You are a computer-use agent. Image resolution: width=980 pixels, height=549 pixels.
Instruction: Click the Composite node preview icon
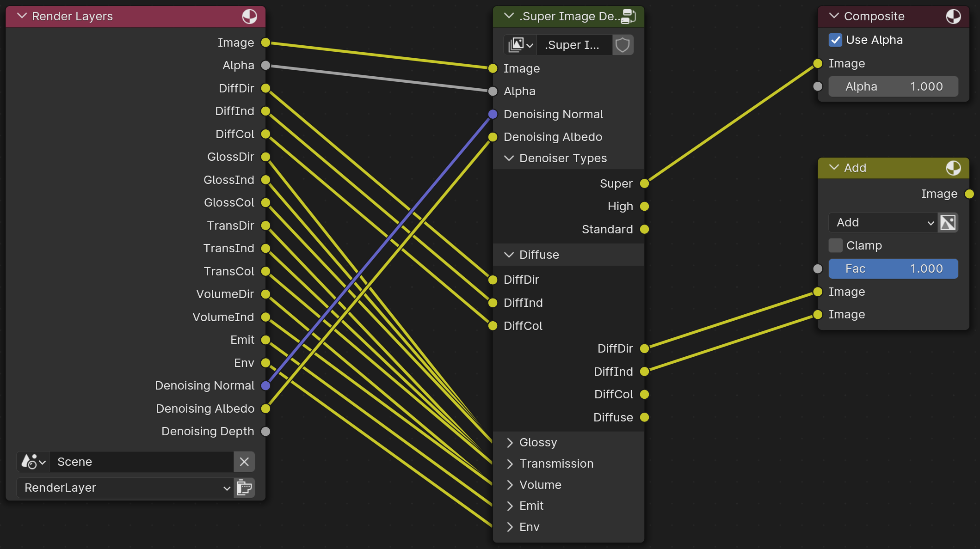tap(953, 17)
